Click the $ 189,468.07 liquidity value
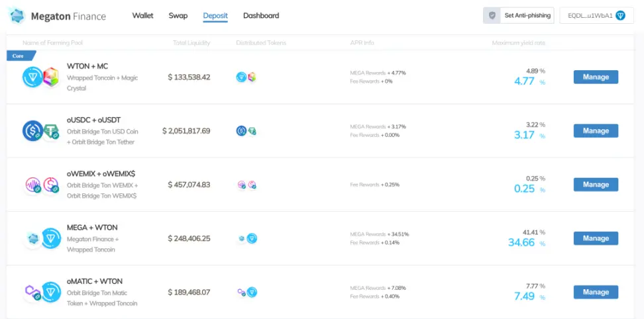Screen dimensions: 644x319 189,293
